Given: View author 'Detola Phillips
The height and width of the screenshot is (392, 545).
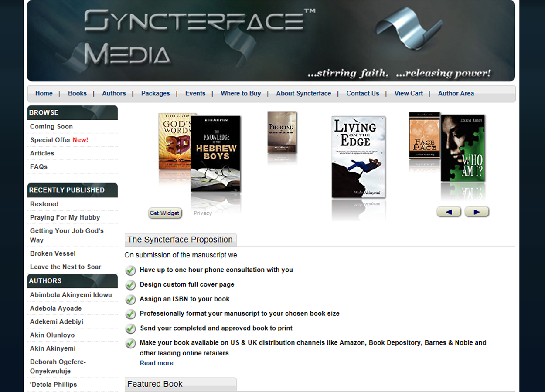Looking at the screenshot, I should 53,385.
